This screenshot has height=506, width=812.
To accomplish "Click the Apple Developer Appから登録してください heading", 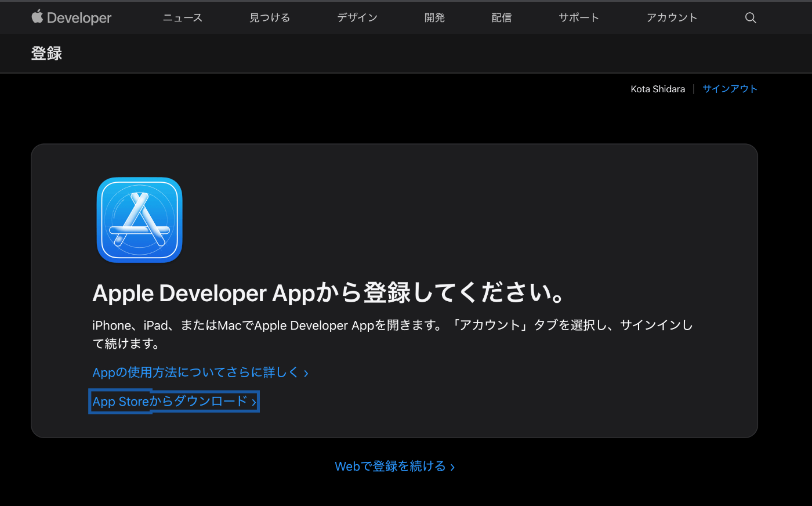I will point(329,292).
